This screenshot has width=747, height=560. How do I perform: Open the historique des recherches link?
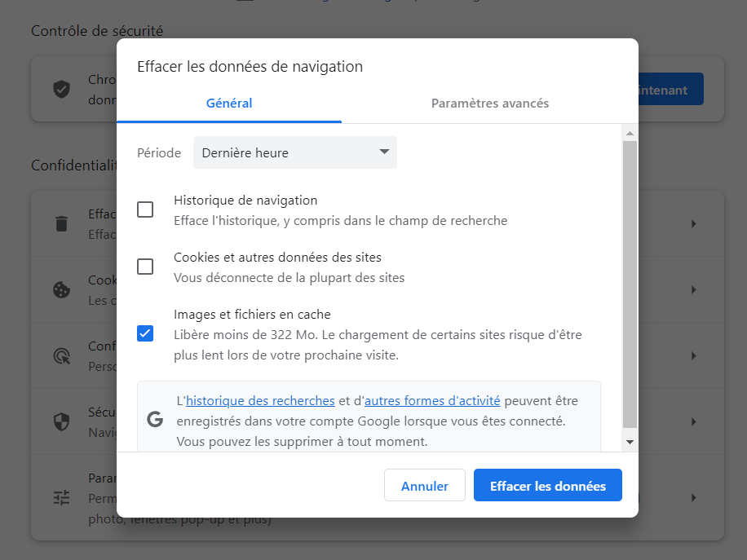click(259, 400)
